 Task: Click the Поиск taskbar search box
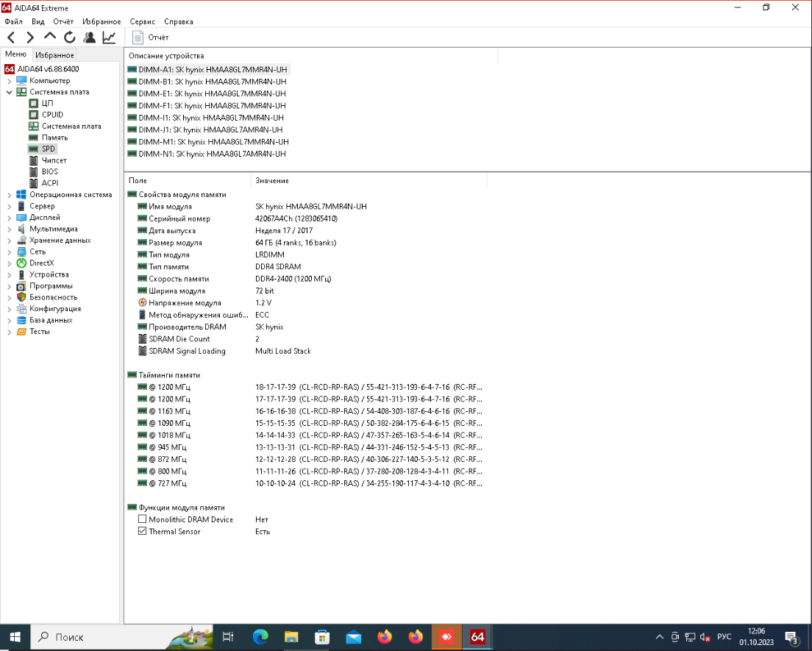tap(122, 637)
